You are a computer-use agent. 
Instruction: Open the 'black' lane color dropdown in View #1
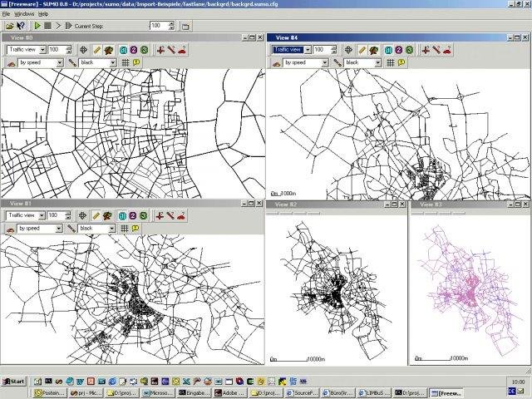[x=114, y=228]
